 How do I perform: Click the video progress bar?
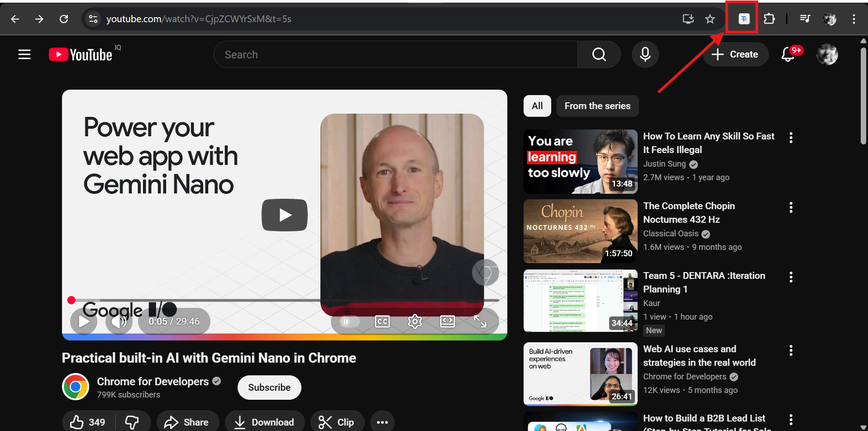[285, 300]
